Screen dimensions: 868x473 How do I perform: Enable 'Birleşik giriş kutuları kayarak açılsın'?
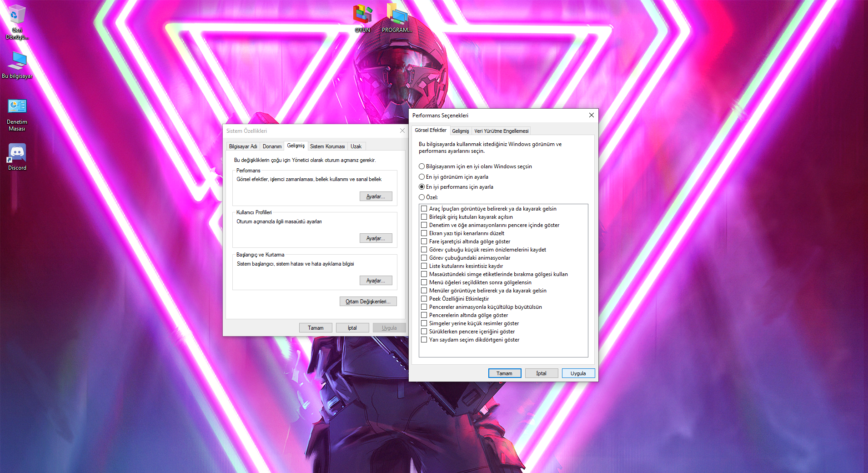coord(424,217)
